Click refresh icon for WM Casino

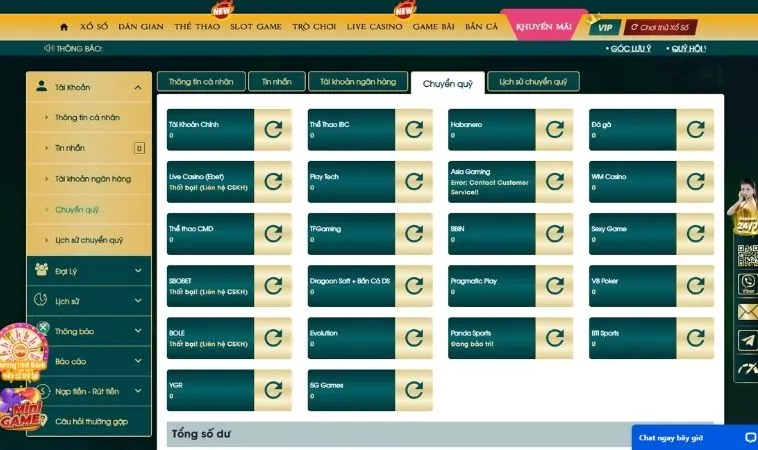(695, 182)
